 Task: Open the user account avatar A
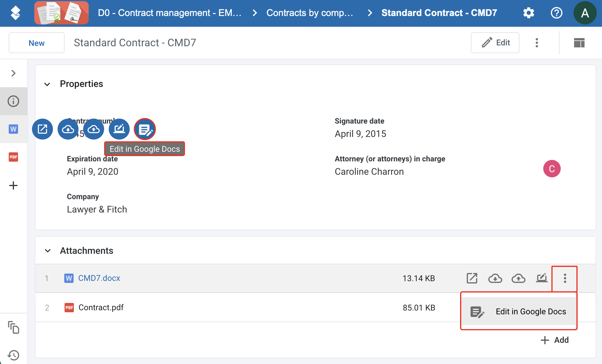point(585,13)
